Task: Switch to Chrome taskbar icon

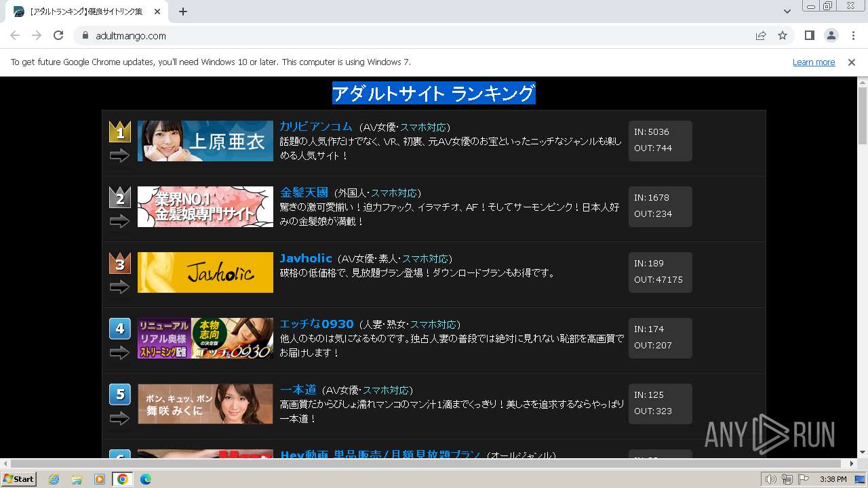Action: point(123,479)
